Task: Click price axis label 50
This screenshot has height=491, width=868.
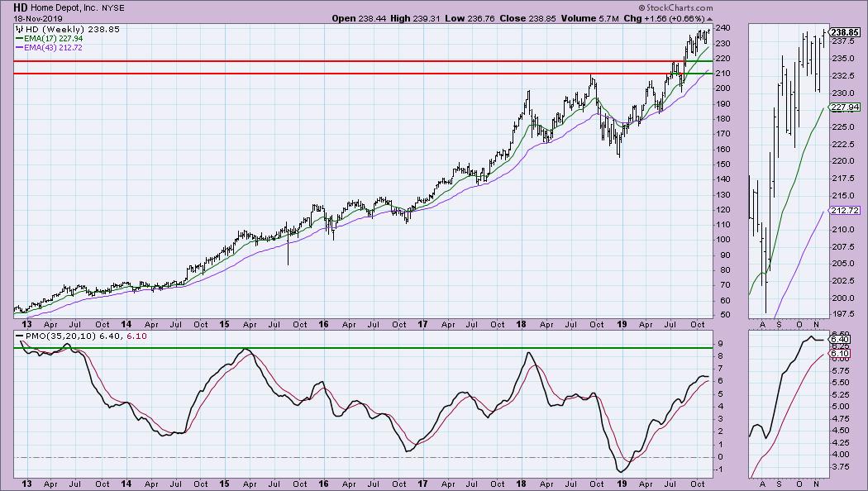Action: pyautogui.click(x=725, y=315)
